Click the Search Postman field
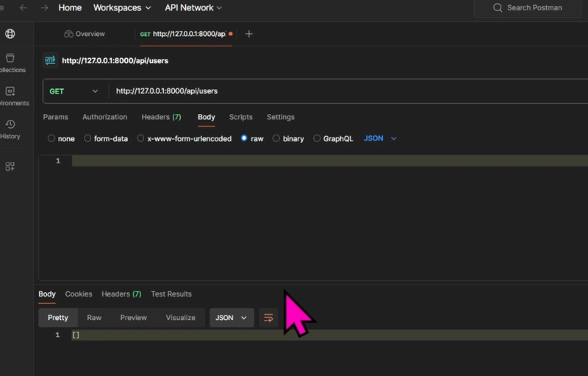Screen dimensions: 588x376 click(x=528, y=8)
